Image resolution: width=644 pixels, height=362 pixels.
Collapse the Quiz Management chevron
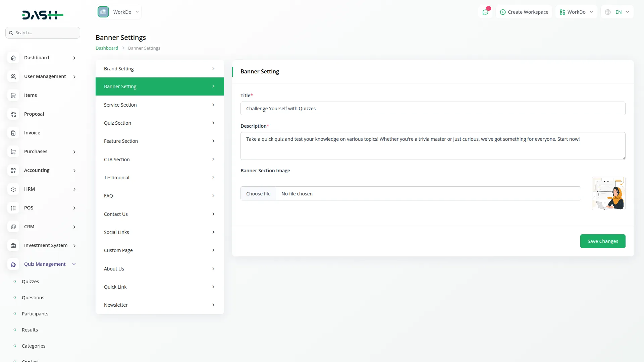coord(74,264)
